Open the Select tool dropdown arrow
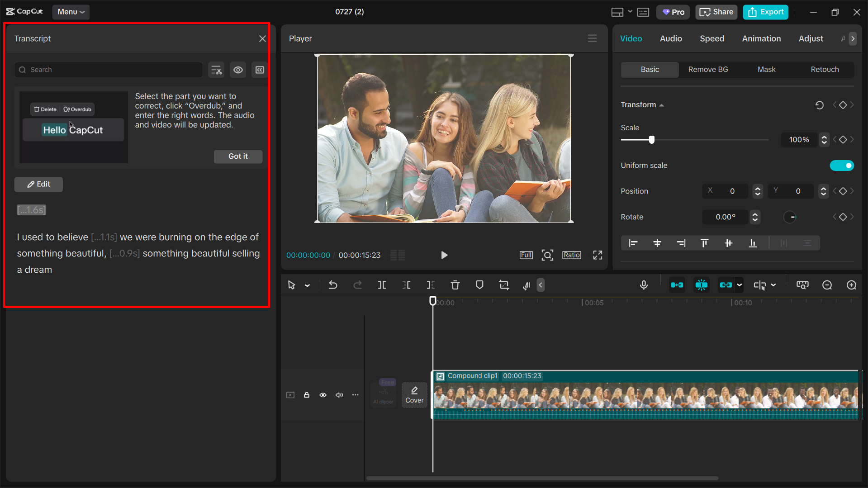868x488 pixels. pyautogui.click(x=307, y=285)
